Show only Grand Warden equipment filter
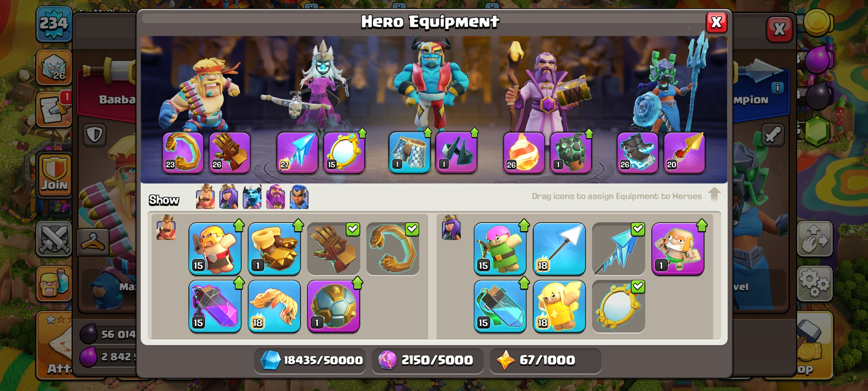 276,197
